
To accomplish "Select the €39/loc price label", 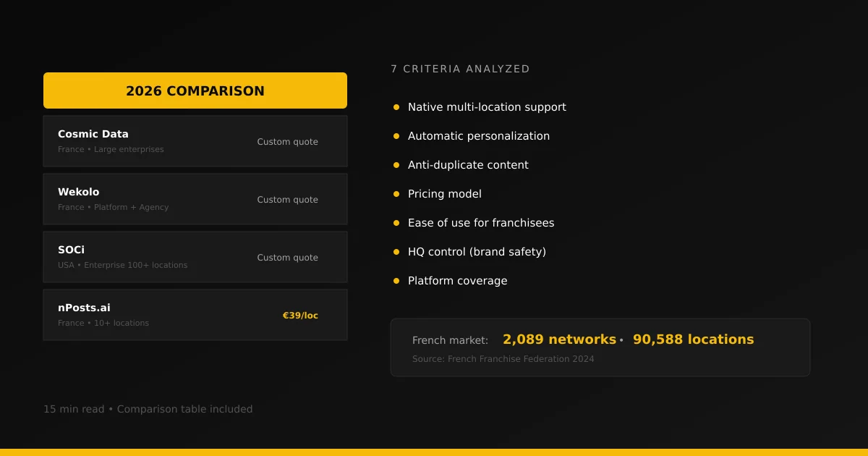I will tap(300, 315).
